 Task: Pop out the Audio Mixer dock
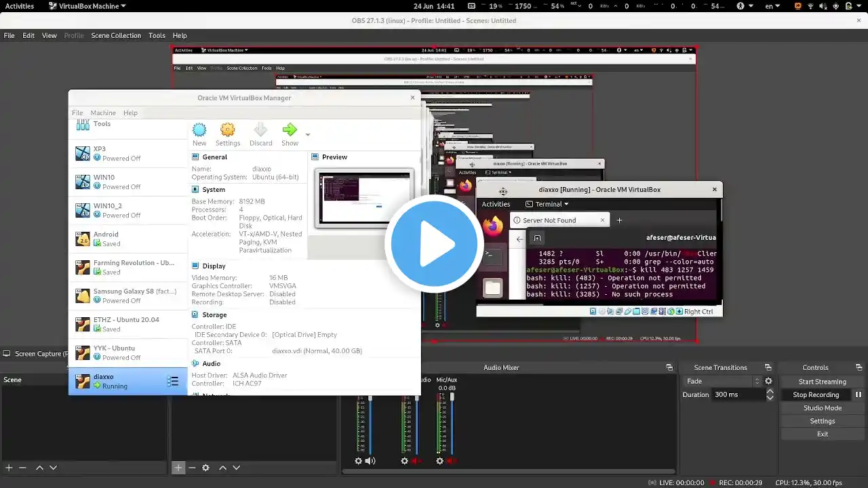point(669,367)
